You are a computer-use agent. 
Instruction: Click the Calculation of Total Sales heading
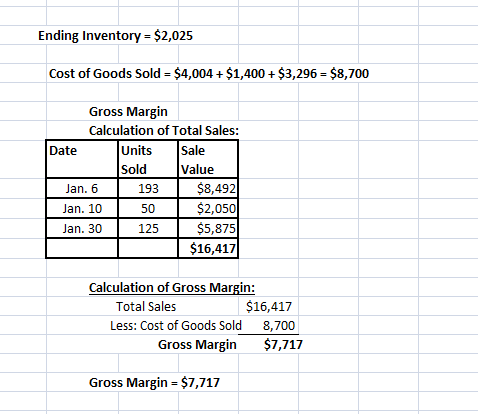tap(164, 131)
